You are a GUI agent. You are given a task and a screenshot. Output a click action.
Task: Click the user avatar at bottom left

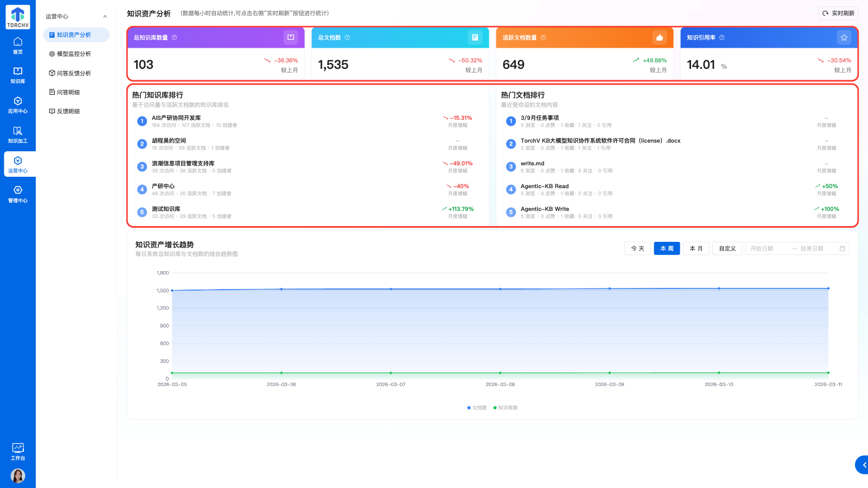coord(18,476)
